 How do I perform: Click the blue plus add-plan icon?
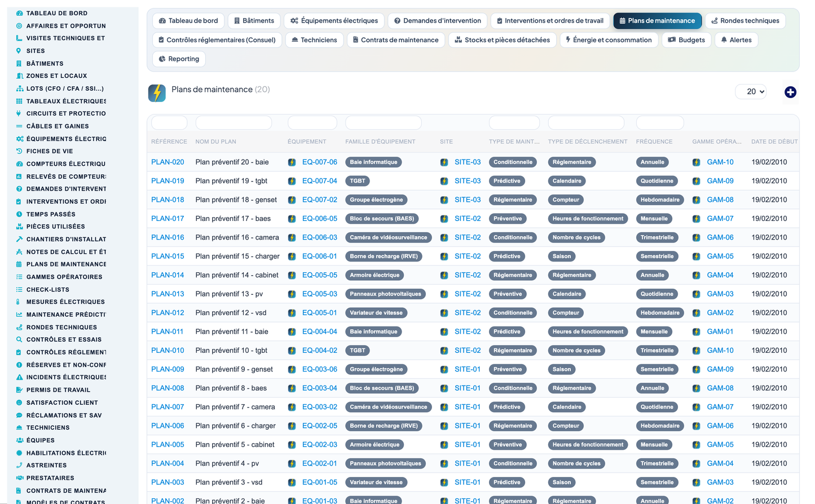790,92
